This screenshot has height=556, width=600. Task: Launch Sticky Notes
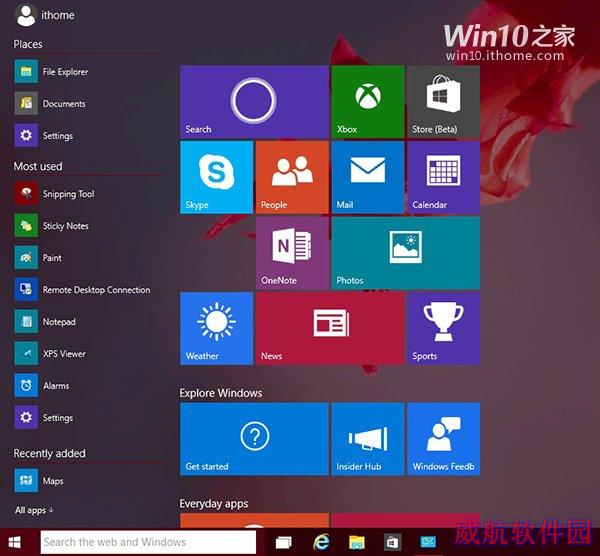click(x=52, y=226)
